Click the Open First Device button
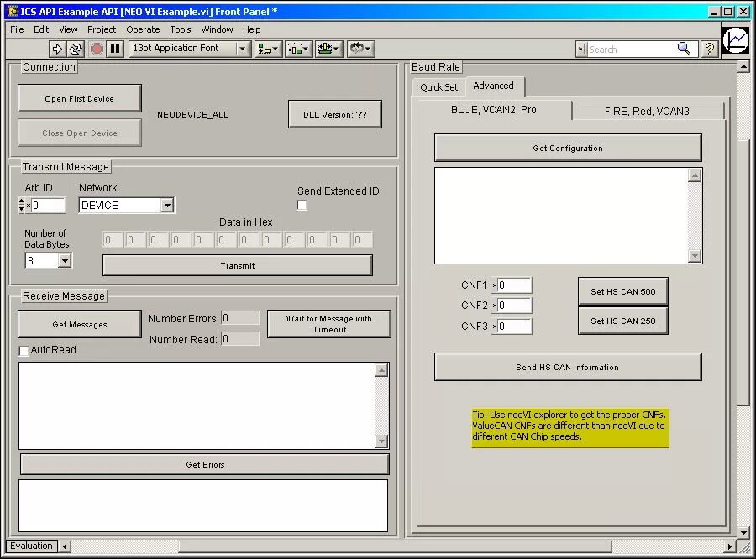This screenshot has height=559, width=756. tap(80, 98)
